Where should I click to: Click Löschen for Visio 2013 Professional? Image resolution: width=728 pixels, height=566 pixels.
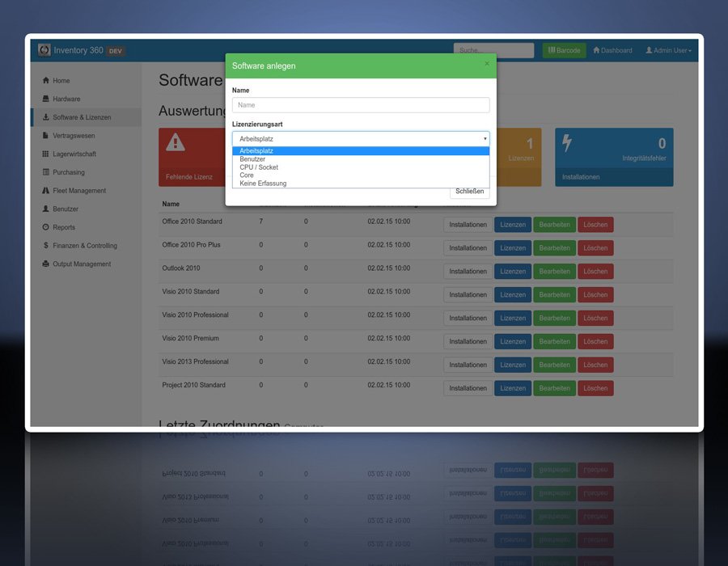[595, 365]
